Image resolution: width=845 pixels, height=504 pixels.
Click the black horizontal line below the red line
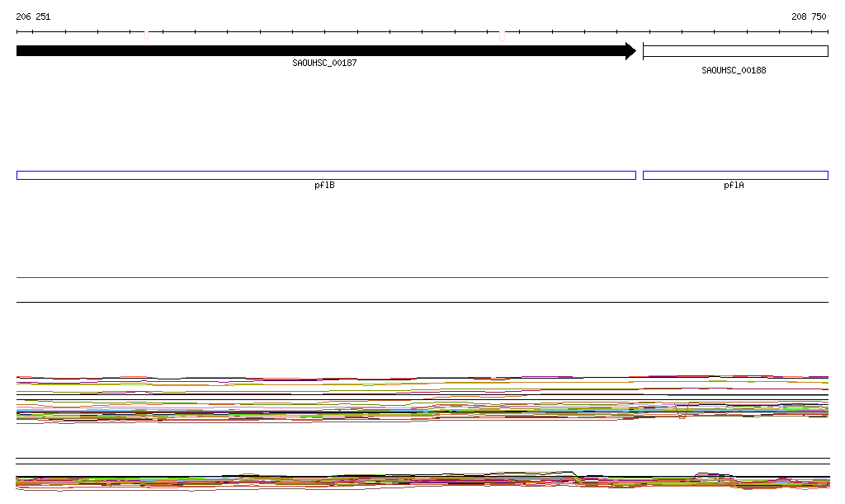[422, 303]
